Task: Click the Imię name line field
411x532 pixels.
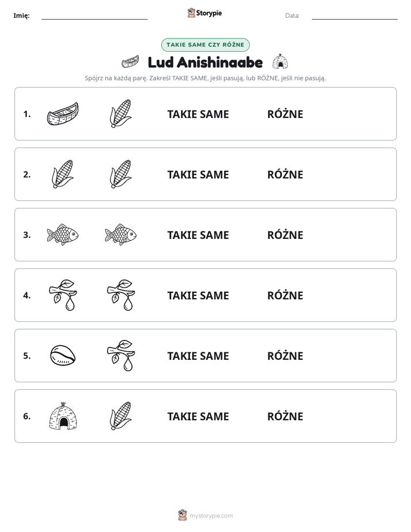Action: (94, 16)
